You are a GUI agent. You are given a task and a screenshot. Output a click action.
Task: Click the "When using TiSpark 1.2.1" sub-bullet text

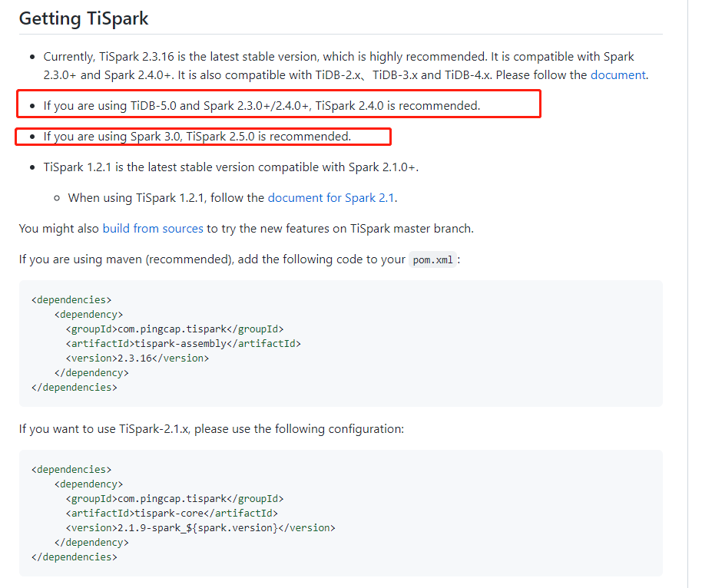[167, 198]
